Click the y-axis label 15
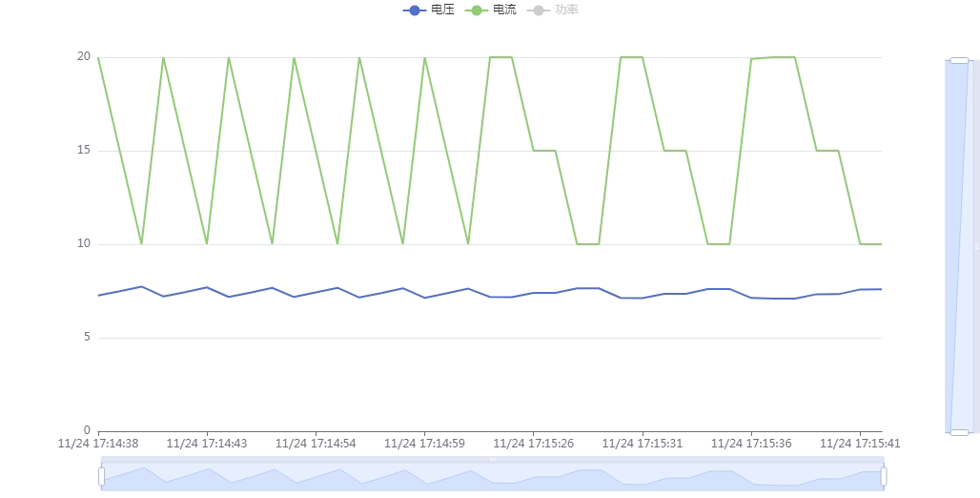Image resolution: width=980 pixels, height=498 pixels. pyautogui.click(x=84, y=150)
